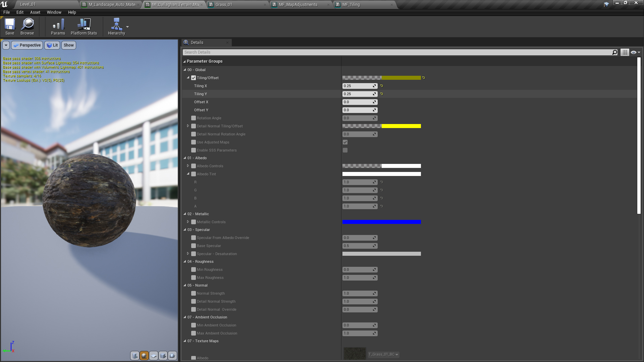The height and width of the screenshot is (362, 644).
Task: Switch preview mesh to cube
Action: pos(163,356)
